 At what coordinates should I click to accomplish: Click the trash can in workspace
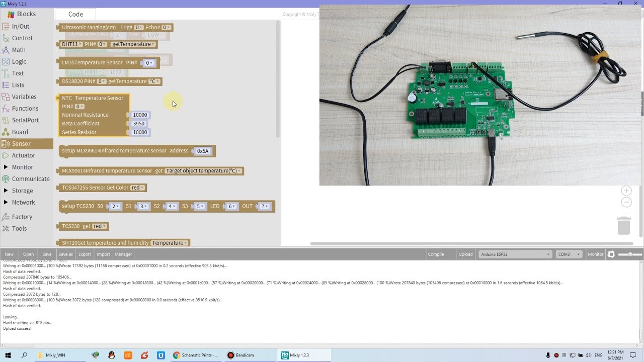[623, 225]
